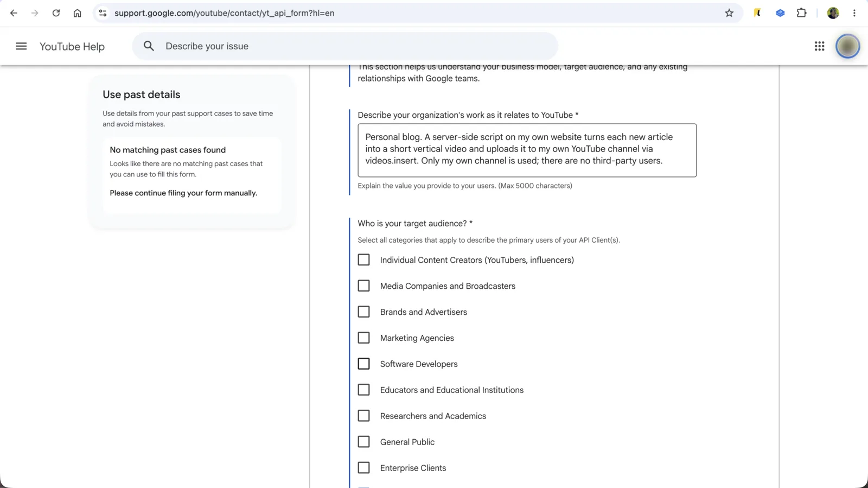Reload the current page
This screenshot has width=868, height=488.
click(56, 13)
